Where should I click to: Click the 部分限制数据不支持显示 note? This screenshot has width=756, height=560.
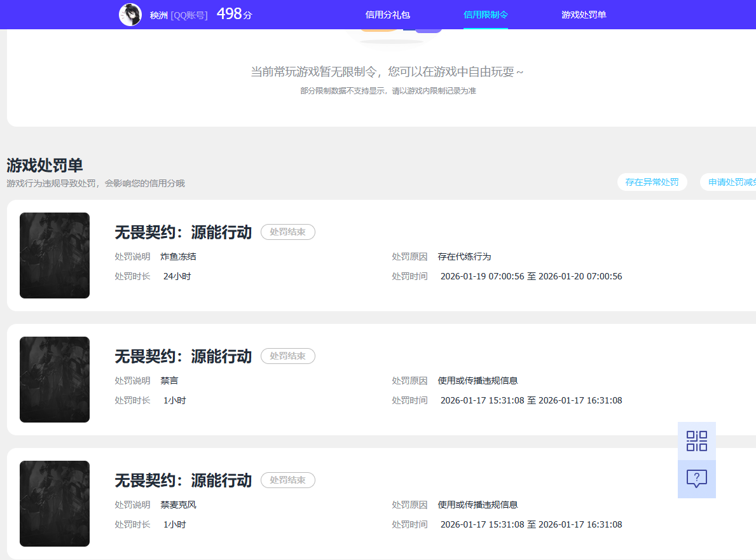pos(388,90)
